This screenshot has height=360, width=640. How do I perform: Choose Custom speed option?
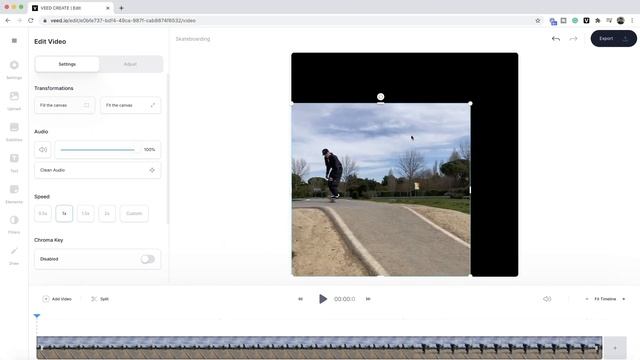pyautogui.click(x=134, y=213)
